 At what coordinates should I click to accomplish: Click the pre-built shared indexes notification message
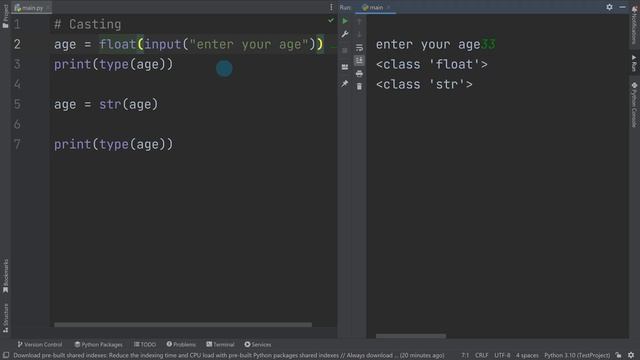click(x=229, y=356)
